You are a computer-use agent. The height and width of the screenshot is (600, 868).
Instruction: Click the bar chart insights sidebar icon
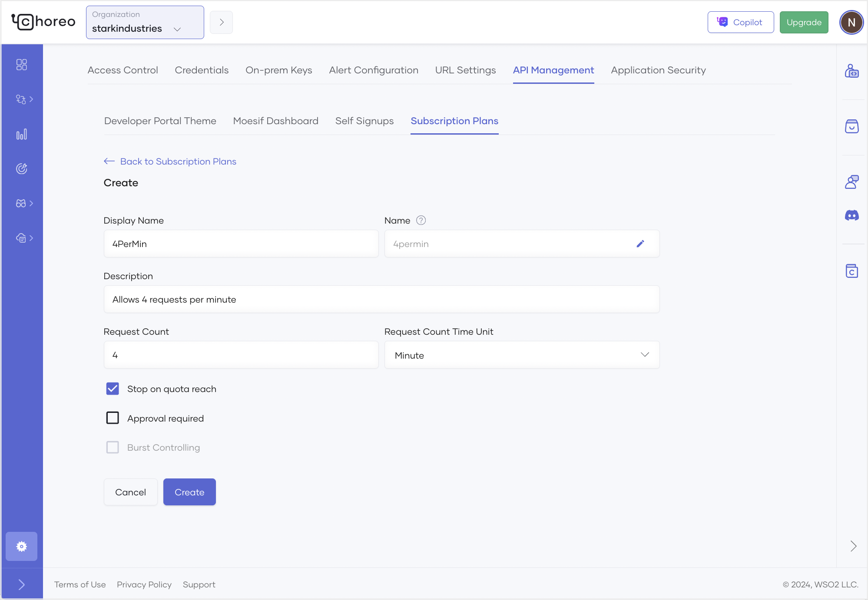click(21, 134)
